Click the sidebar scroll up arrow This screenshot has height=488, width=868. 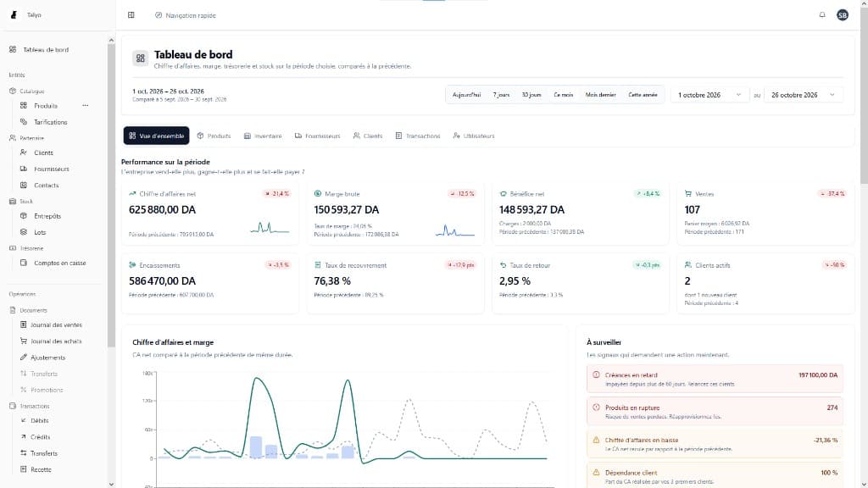point(111,41)
